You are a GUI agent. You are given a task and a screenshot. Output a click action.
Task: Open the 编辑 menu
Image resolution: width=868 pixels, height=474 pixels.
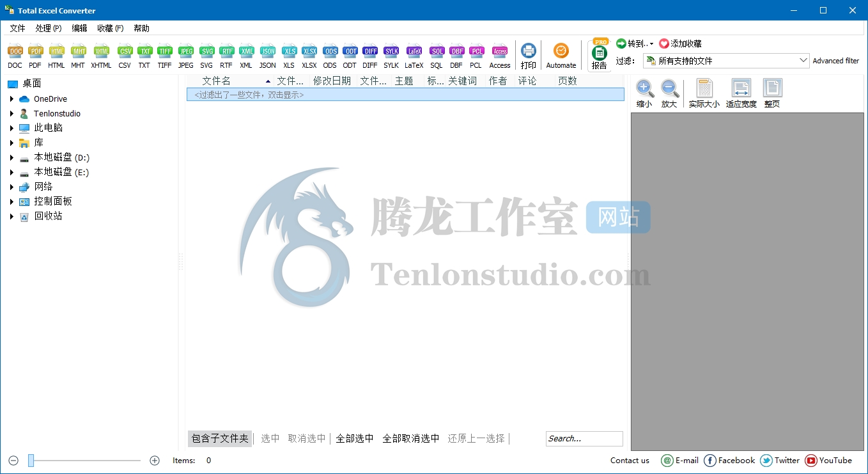pos(79,28)
